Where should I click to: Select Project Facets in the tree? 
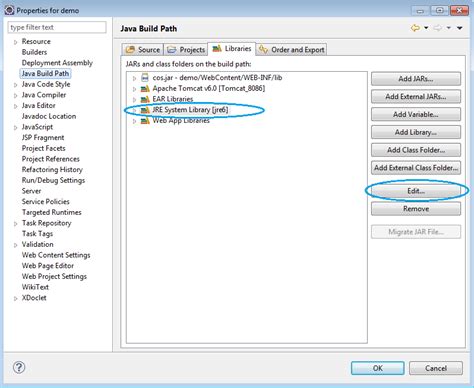click(x=43, y=148)
